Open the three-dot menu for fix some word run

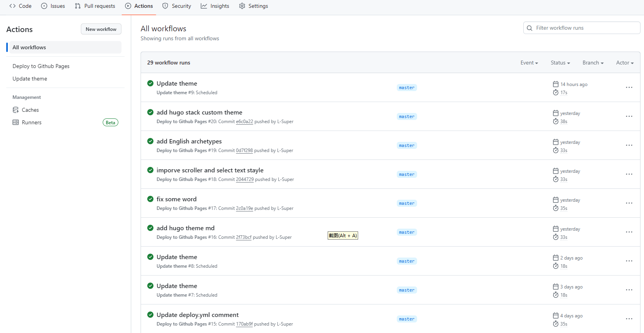pyautogui.click(x=629, y=203)
